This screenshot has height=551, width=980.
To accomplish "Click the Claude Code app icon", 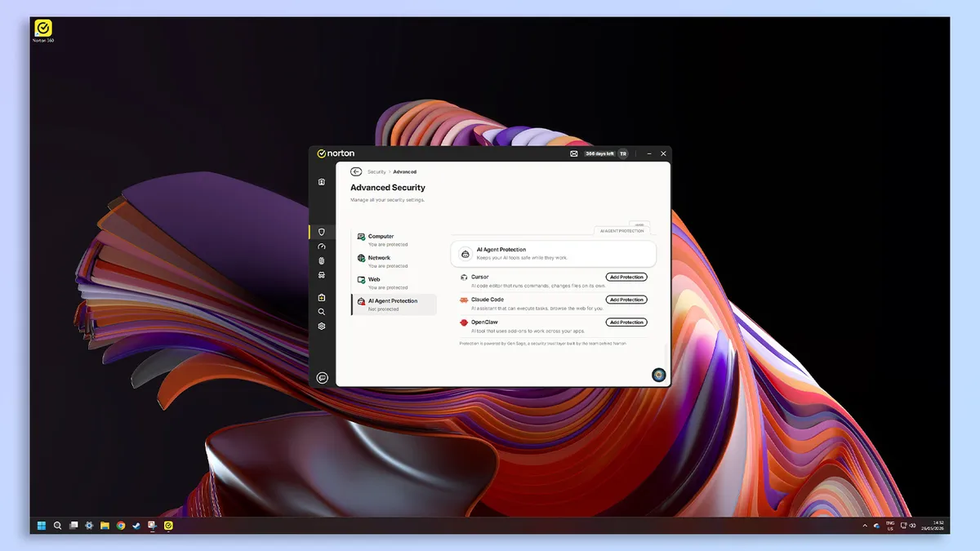I will (x=464, y=300).
